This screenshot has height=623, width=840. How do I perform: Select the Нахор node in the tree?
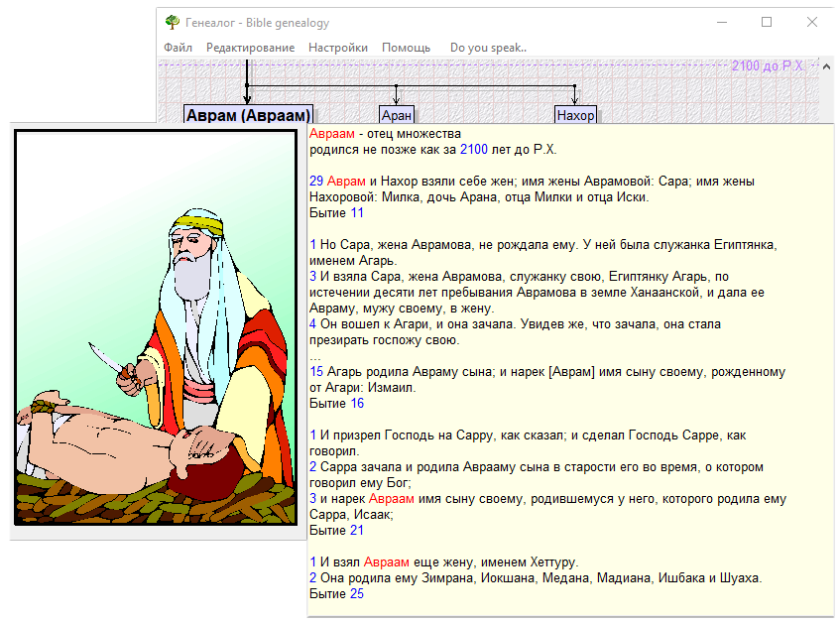575,115
